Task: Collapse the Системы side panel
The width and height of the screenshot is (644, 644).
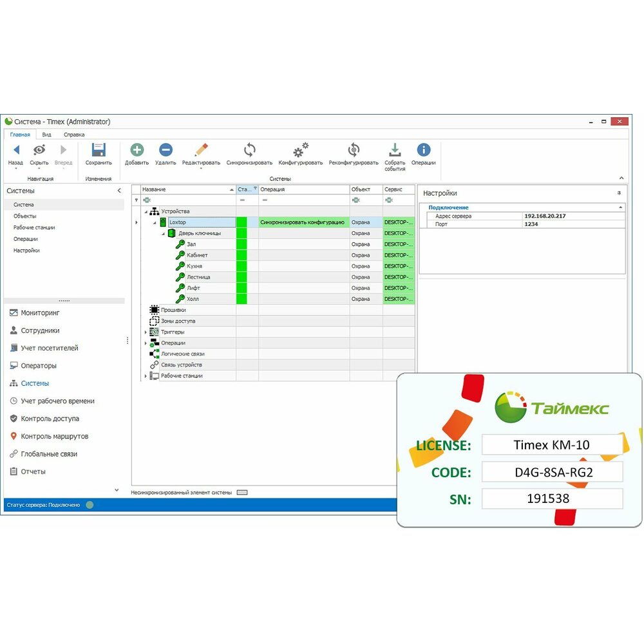Action: point(119,191)
